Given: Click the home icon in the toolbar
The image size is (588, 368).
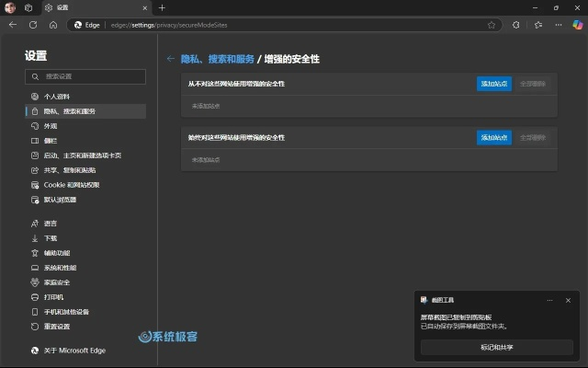Looking at the screenshot, I should click(x=53, y=25).
